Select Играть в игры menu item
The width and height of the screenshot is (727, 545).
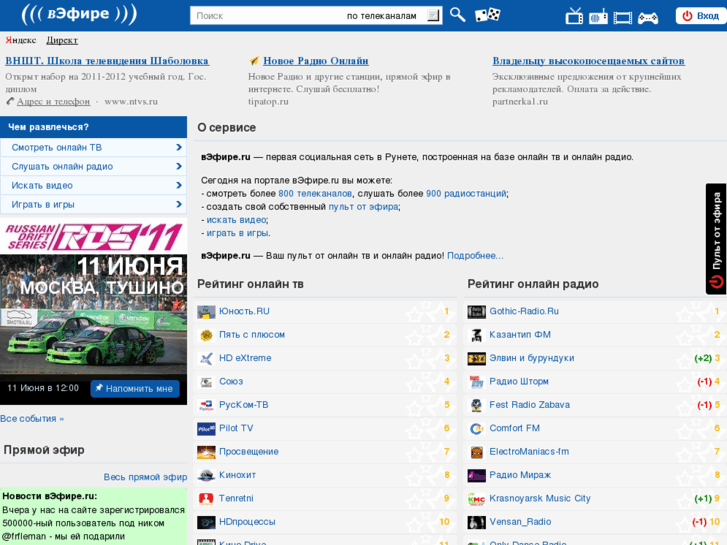[x=93, y=205]
